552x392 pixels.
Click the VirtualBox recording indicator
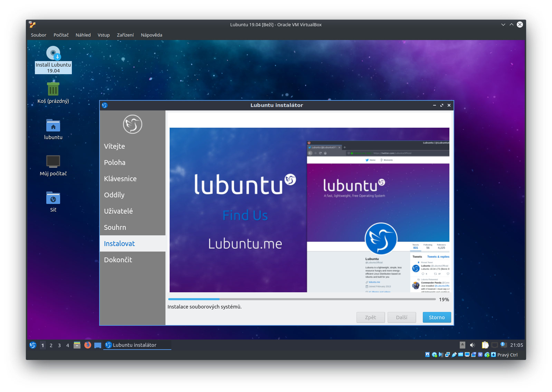point(474,355)
